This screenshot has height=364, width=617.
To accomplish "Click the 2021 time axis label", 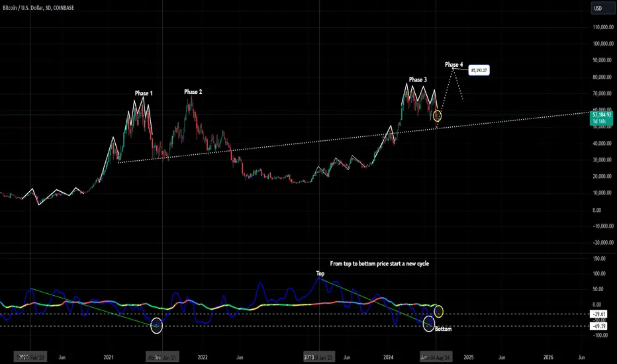I will [108, 357].
